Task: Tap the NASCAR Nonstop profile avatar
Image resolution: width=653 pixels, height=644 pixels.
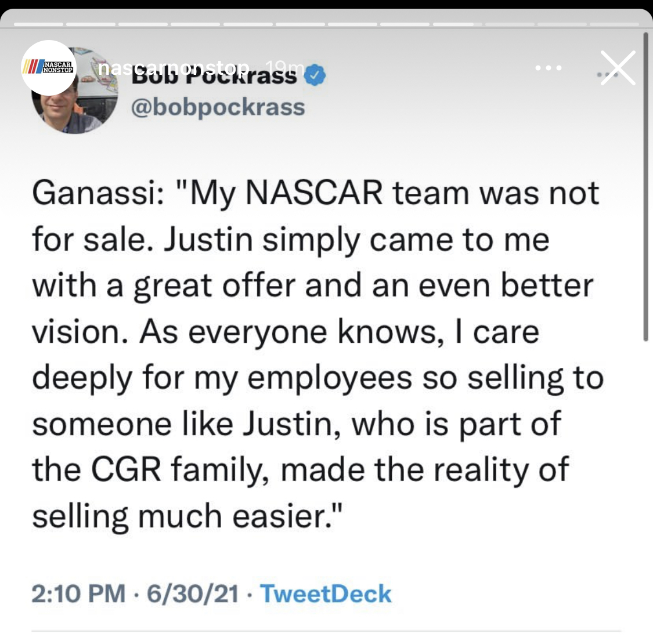Action: pyautogui.click(x=49, y=67)
